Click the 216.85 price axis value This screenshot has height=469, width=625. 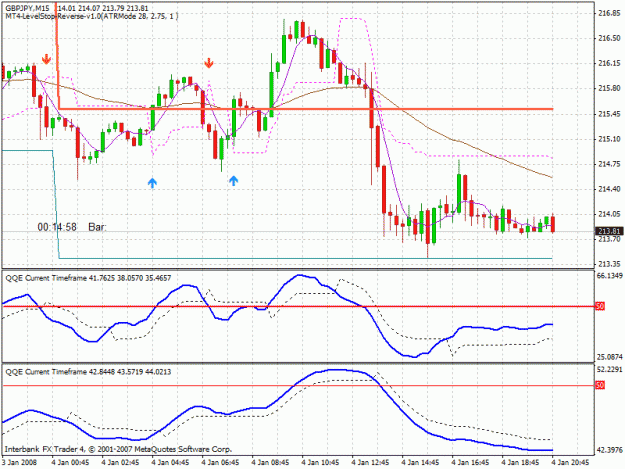(x=609, y=13)
